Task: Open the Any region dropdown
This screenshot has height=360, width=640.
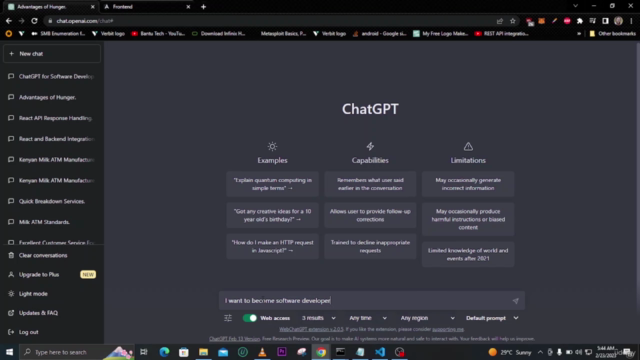Action: 427,318
